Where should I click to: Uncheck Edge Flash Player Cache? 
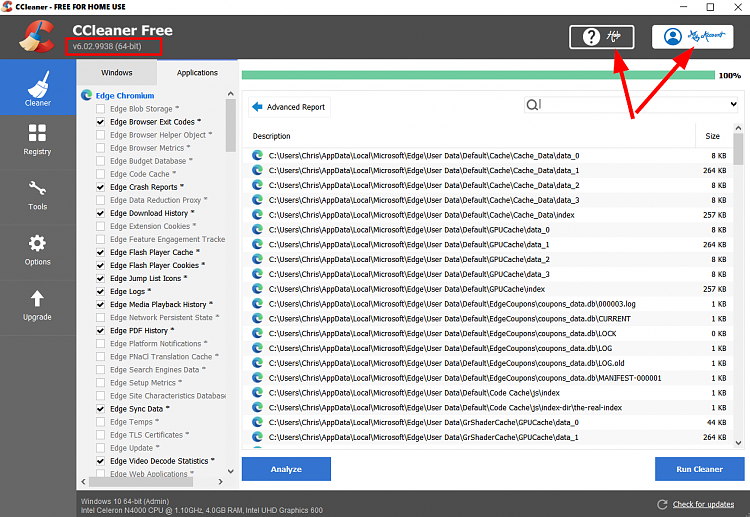(100, 252)
